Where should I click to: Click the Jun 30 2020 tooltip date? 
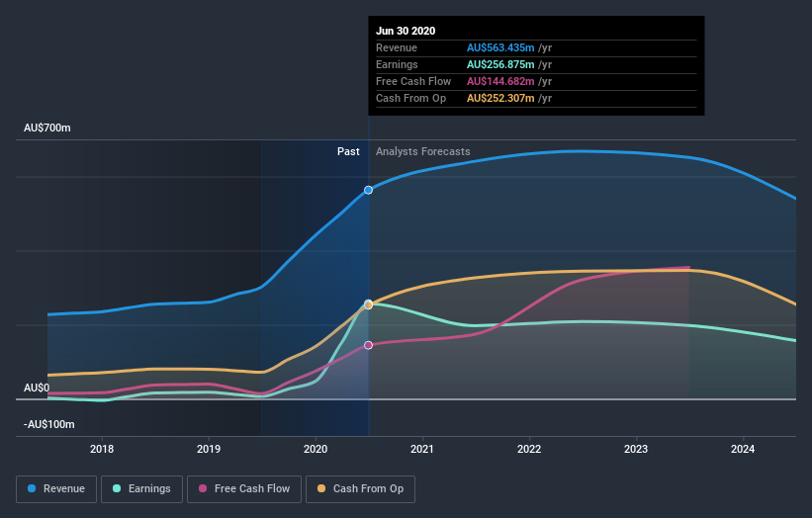click(406, 31)
